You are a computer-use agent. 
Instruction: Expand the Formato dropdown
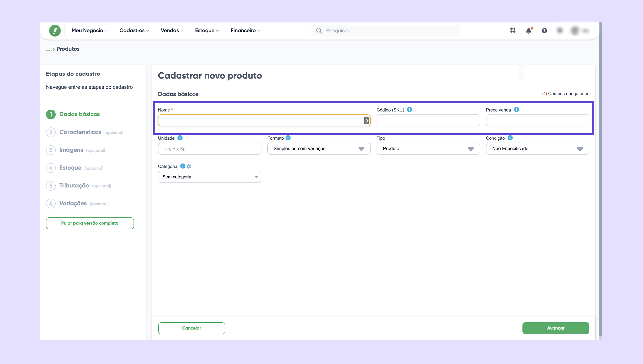coord(318,148)
